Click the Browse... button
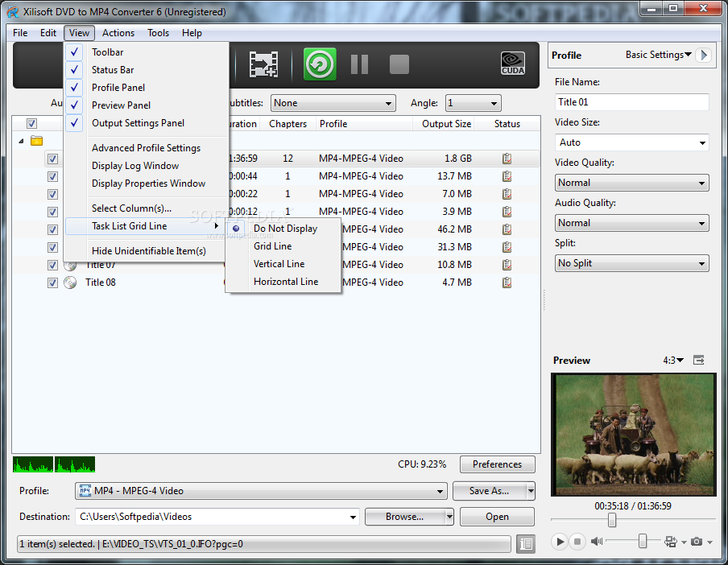The image size is (728, 565). point(405,517)
